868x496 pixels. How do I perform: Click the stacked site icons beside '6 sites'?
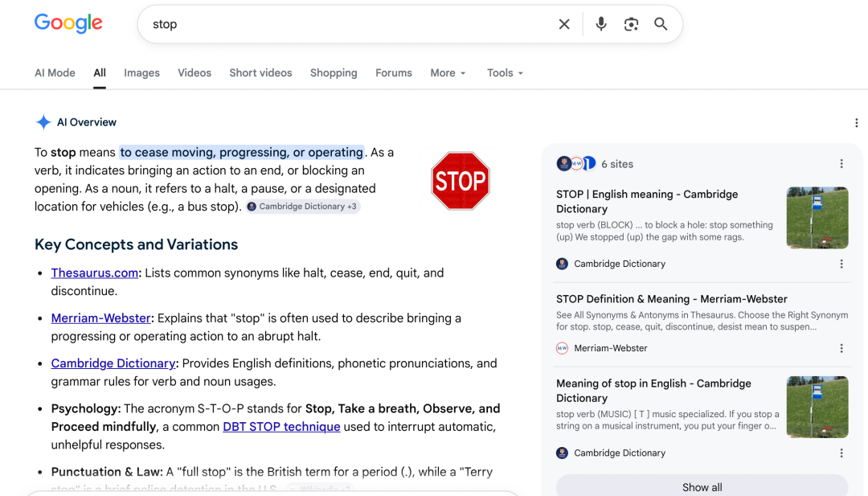coord(576,164)
